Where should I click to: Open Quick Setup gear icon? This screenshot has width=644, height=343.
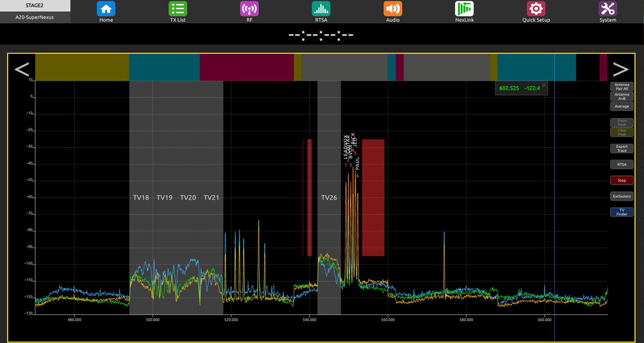click(x=536, y=9)
